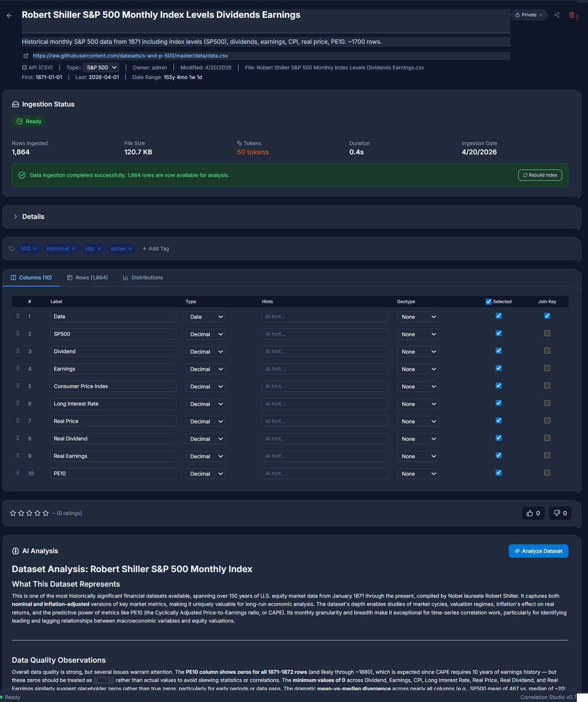
Task: Rate the dataset five stars
Action: pyautogui.click(x=46, y=513)
